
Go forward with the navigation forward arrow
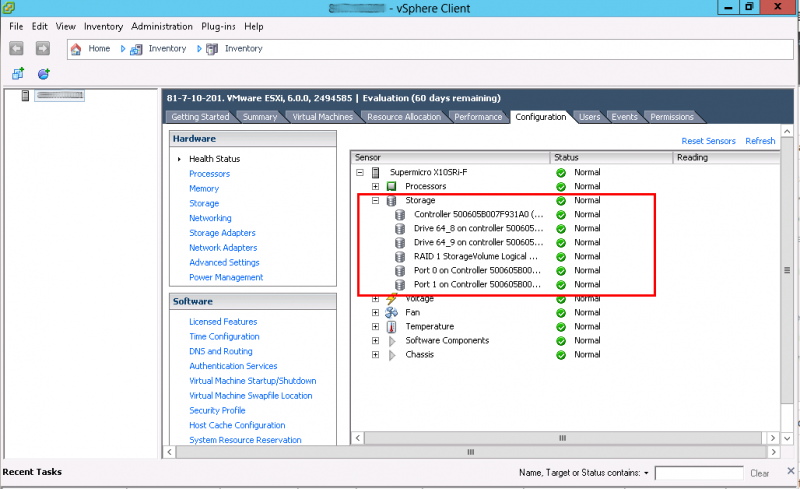click(x=43, y=48)
